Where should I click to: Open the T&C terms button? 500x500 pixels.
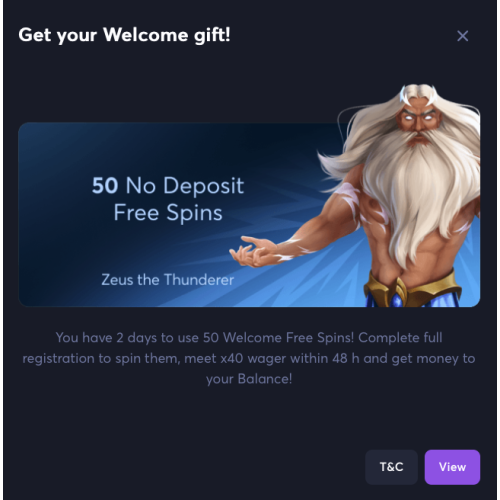pos(391,467)
